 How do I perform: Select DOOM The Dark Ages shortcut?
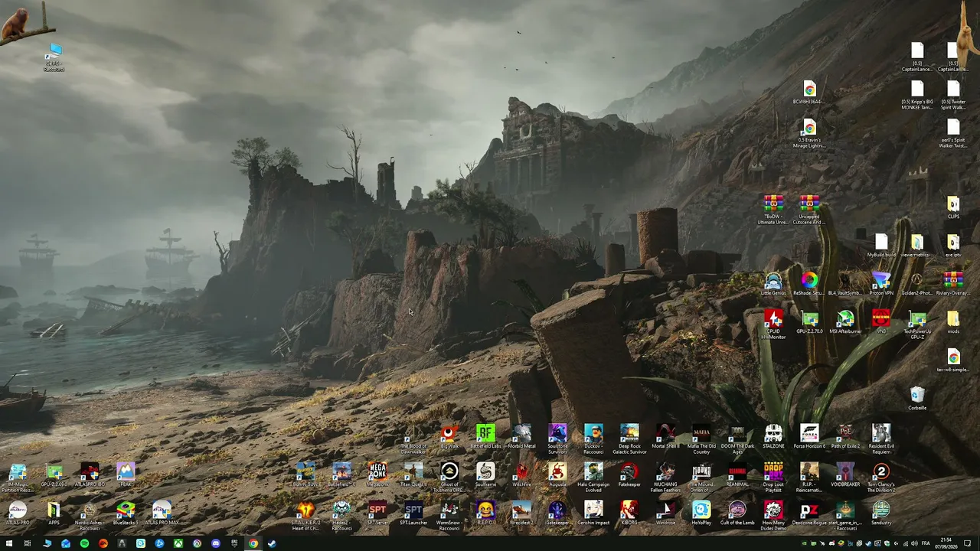pyautogui.click(x=737, y=440)
